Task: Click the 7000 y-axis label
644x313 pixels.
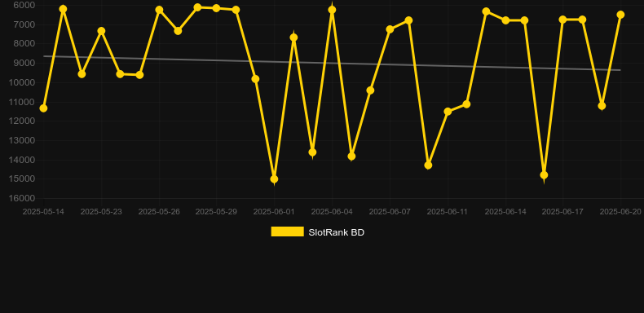Action: (24, 24)
